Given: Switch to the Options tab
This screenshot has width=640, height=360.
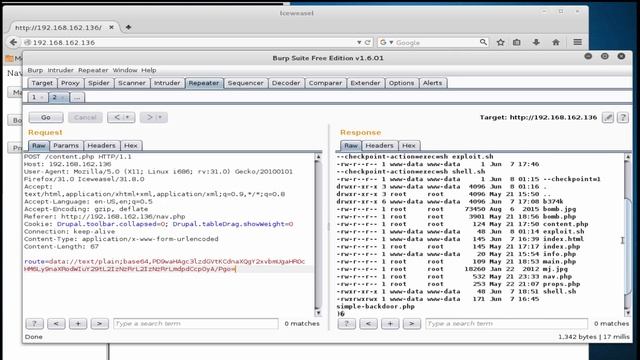Looking at the screenshot, I should click(x=401, y=83).
